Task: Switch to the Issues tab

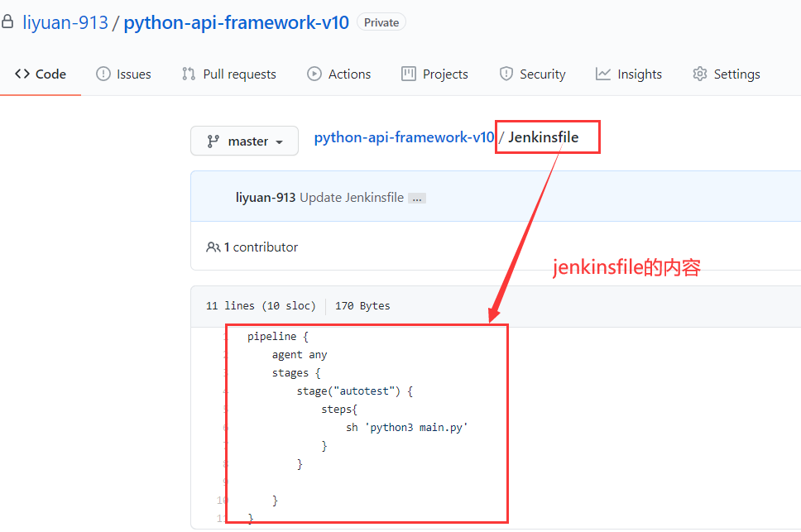Action: click(x=133, y=74)
